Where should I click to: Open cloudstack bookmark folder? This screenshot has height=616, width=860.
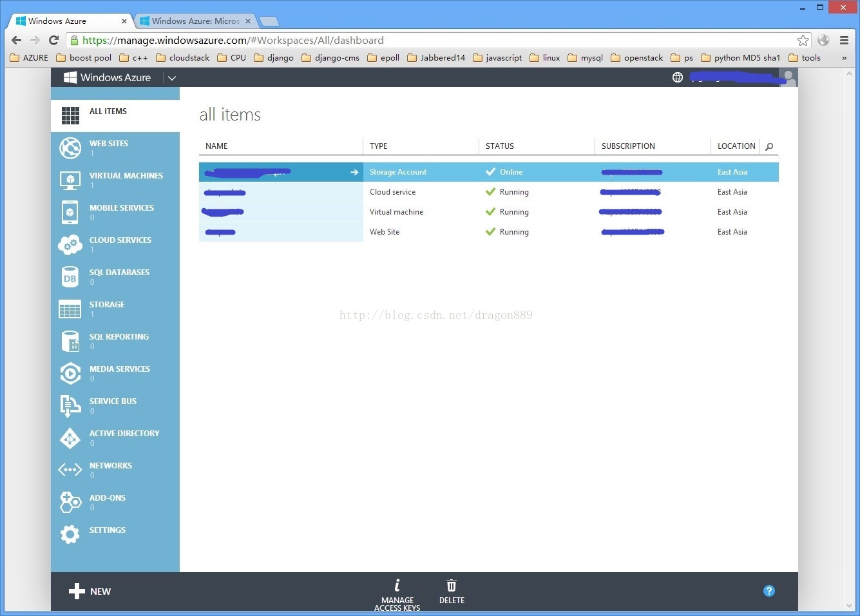[x=183, y=58]
